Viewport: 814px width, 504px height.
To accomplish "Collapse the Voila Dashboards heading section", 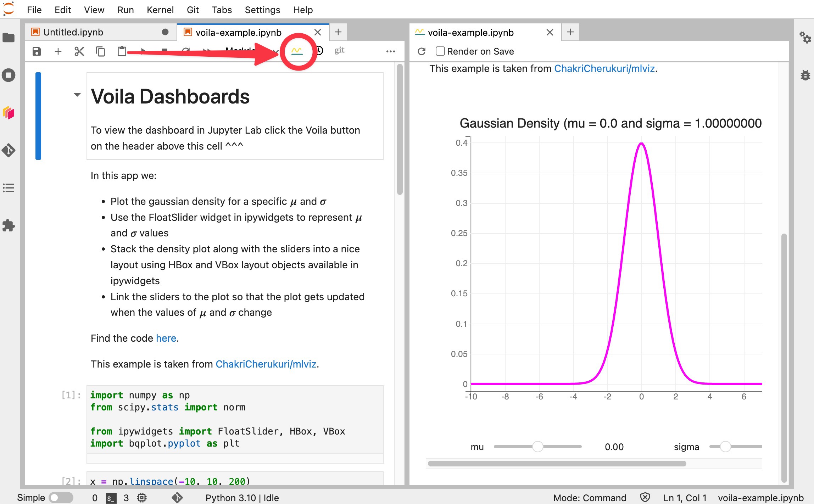I will tap(77, 95).
